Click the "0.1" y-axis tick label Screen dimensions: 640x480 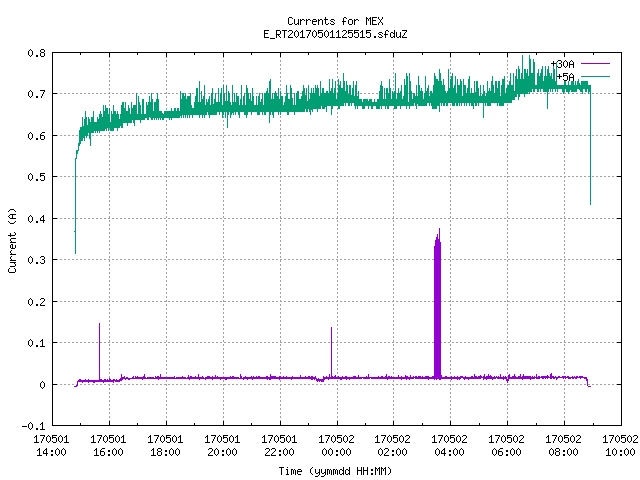click(x=36, y=343)
